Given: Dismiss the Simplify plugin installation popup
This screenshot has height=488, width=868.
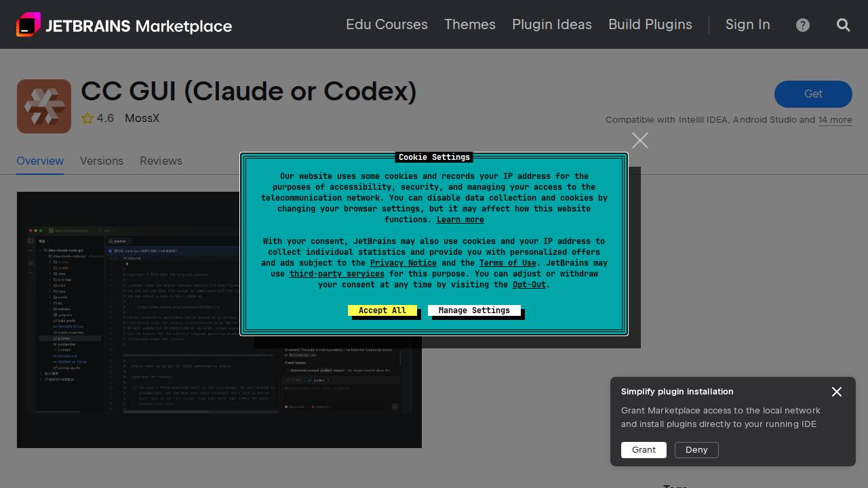Looking at the screenshot, I should (x=837, y=392).
